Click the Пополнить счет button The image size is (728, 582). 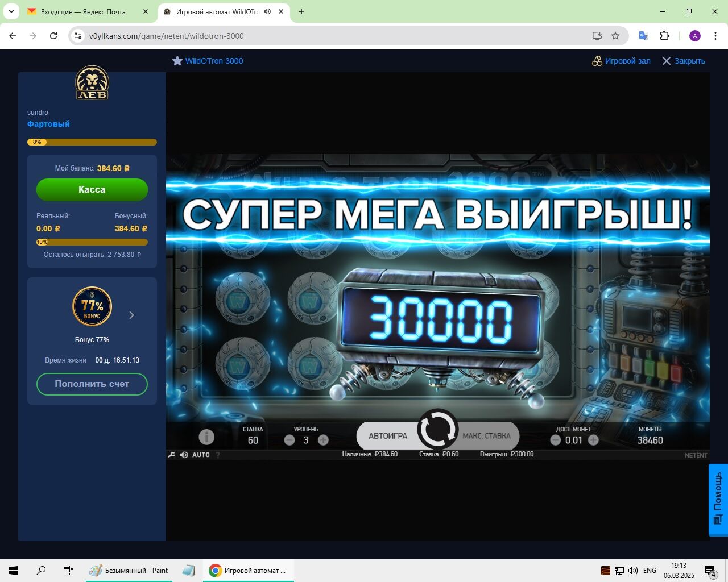(92, 384)
